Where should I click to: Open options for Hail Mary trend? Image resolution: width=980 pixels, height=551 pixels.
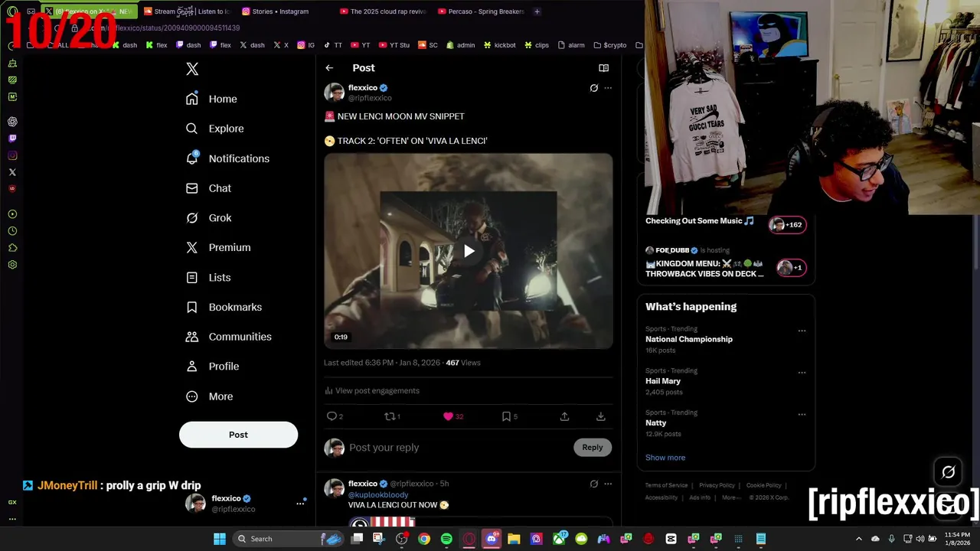tap(802, 373)
